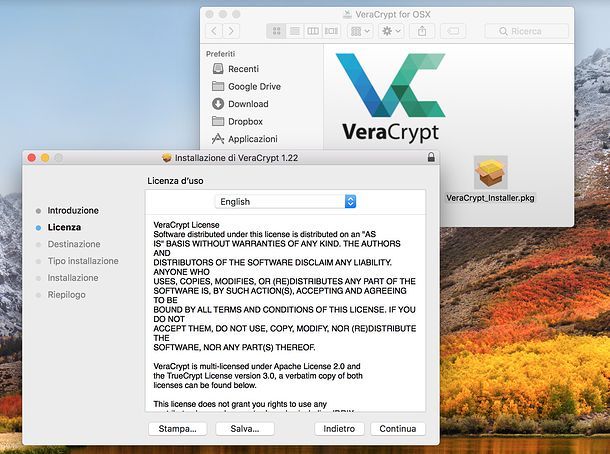Click the Salva... button
Viewport: 610px width, 454px height.
pyautogui.click(x=245, y=429)
